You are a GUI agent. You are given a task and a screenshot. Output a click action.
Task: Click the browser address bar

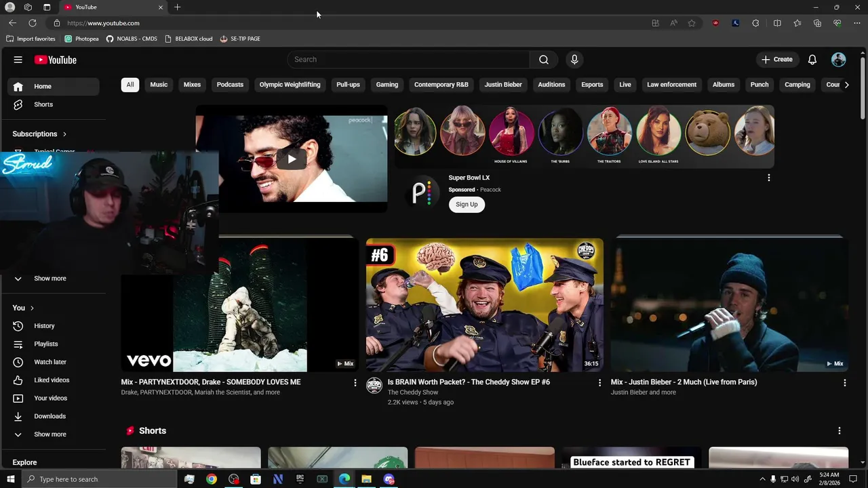coord(353,23)
